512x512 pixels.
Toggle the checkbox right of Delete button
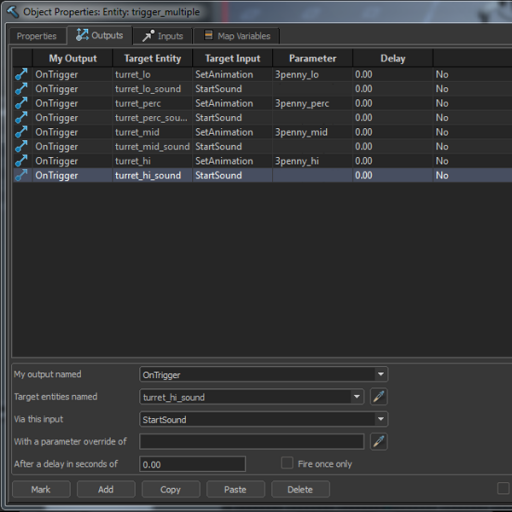[503, 489]
